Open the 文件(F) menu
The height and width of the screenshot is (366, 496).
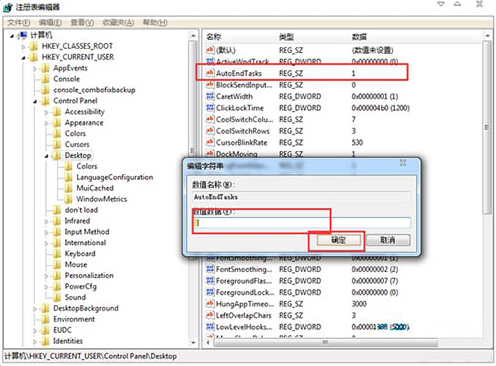point(19,23)
